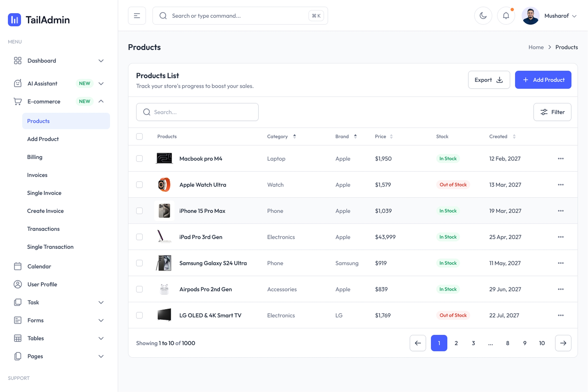Click the Apple Watch Ultra product thumbnail

coord(164,185)
